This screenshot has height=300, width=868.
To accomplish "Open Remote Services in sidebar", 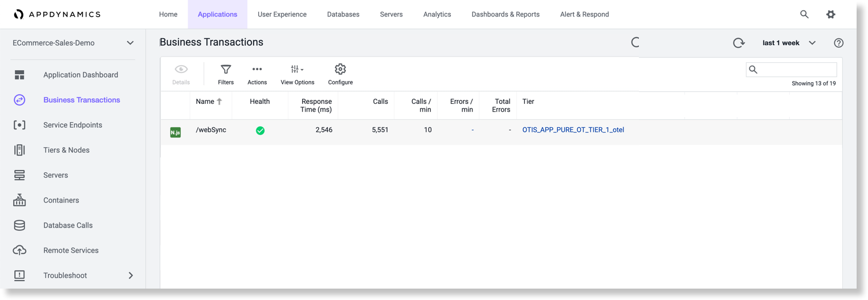I will pyautogui.click(x=71, y=250).
